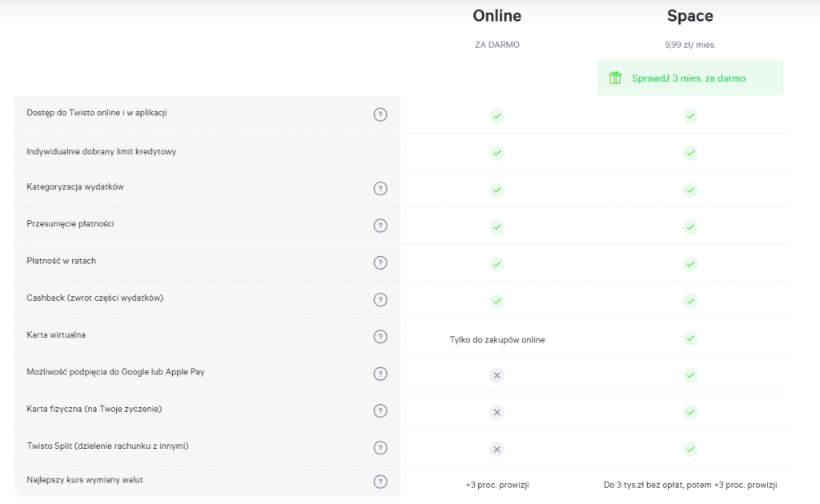Click Space checkmark for Przesunięcie płatności
This screenshot has width=820, height=504.
point(690,227)
